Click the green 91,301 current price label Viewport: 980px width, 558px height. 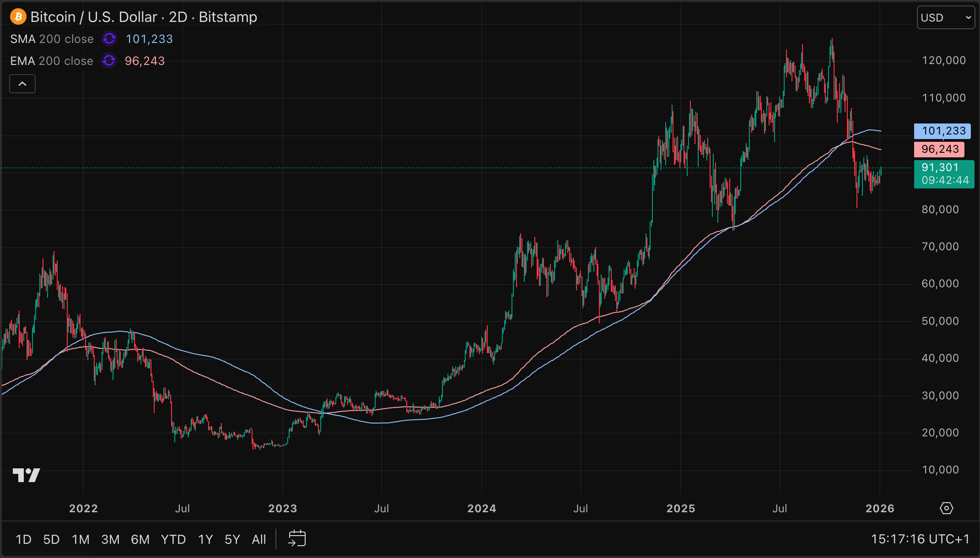point(944,174)
